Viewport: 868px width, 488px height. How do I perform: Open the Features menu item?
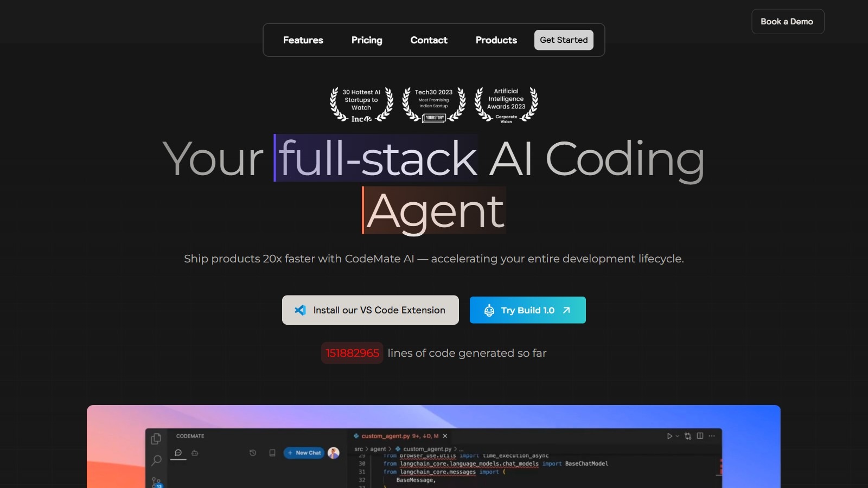[x=303, y=40]
